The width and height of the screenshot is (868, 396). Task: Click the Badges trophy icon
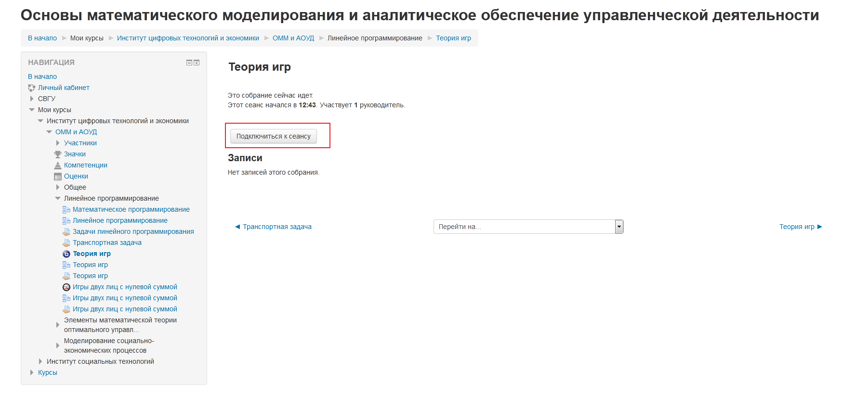(58, 154)
